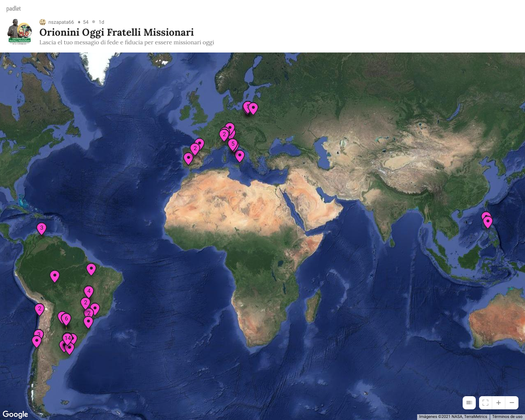Zoom in on the map

click(498, 403)
